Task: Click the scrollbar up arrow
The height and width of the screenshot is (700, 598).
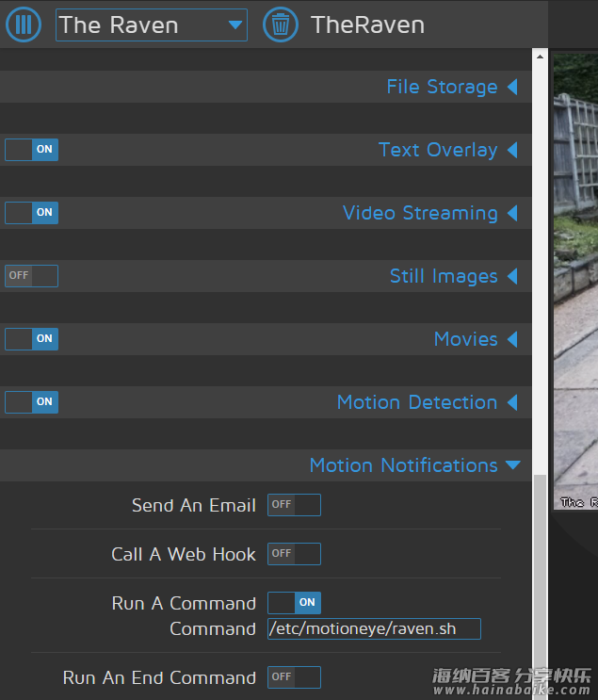Action: (540, 57)
